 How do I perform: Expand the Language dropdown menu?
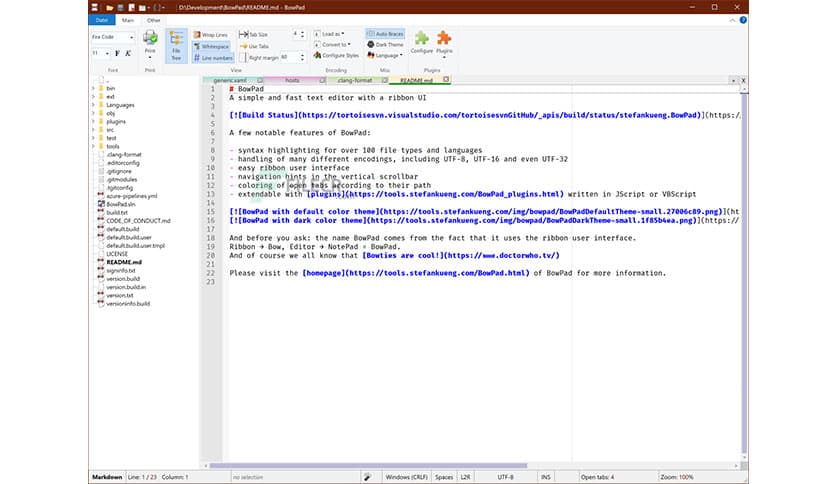[x=388, y=56]
